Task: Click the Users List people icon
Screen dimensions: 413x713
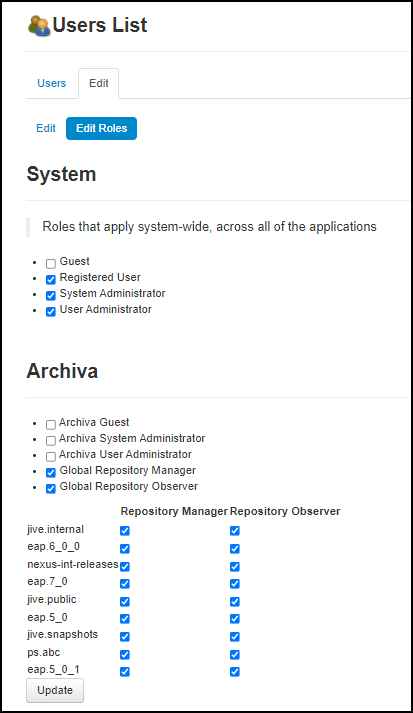Action: pos(39,25)
